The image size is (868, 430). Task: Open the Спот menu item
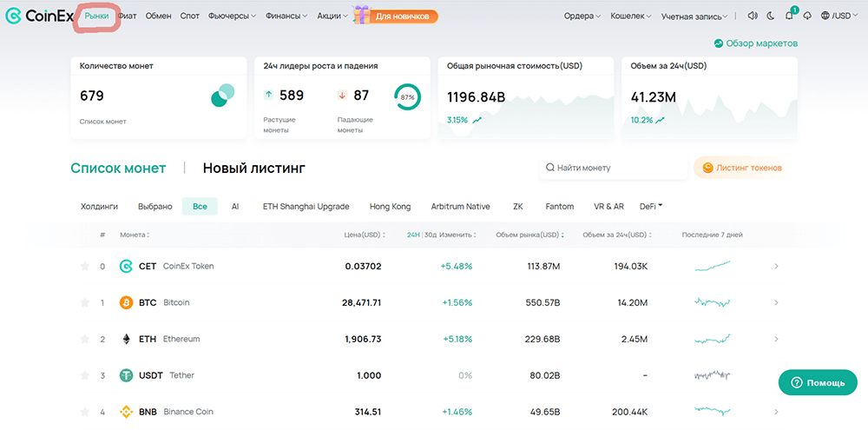click(190, 16)
